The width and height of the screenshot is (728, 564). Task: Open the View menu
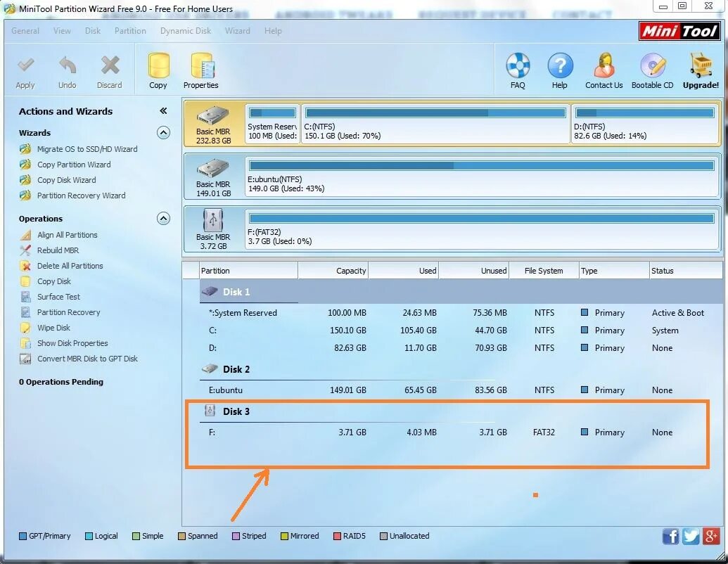tap(62, 31)
